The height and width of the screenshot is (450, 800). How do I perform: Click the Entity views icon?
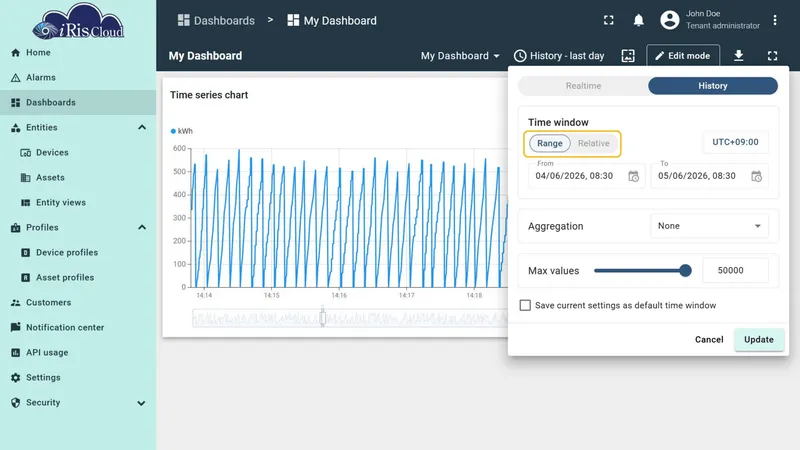click(x=26, y=203)
